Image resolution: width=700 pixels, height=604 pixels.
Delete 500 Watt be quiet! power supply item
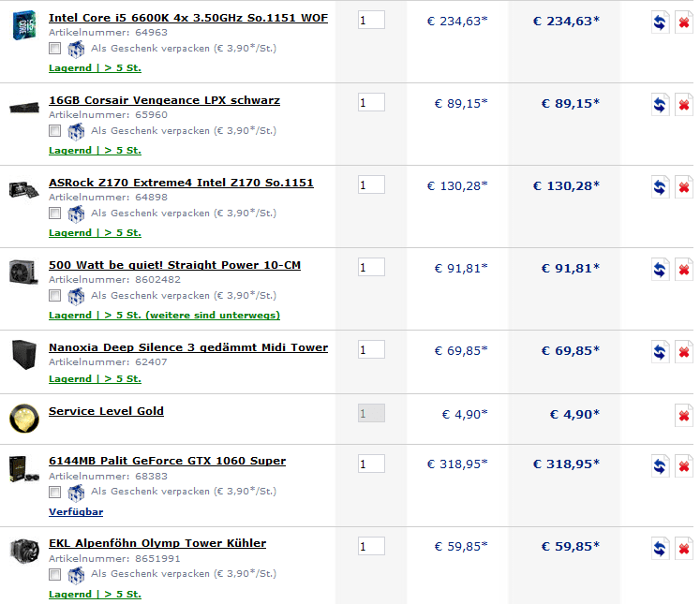tap(683, 270)
